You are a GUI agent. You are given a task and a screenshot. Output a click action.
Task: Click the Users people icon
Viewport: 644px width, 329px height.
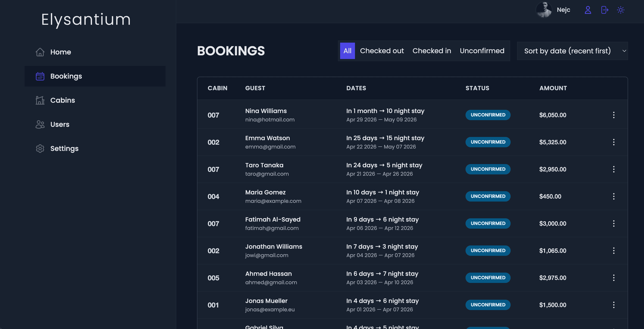[40, 124]
